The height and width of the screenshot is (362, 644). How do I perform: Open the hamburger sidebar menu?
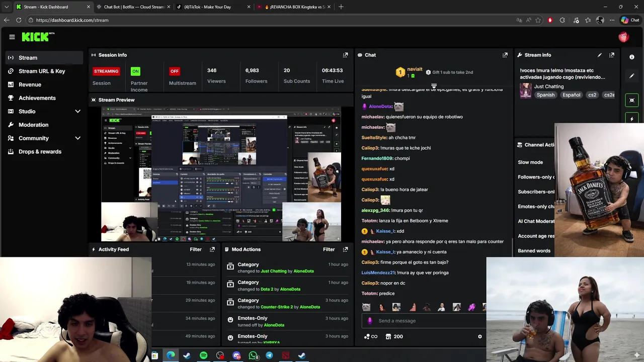click(12, 37)
